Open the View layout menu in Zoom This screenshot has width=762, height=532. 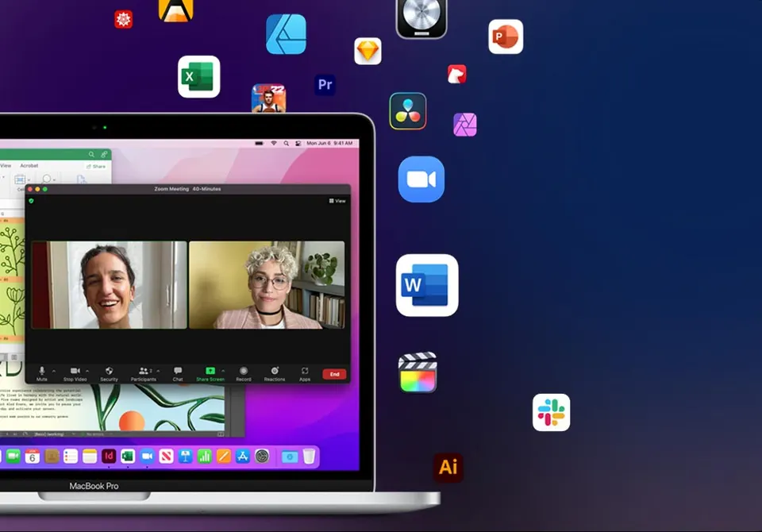[x=337, y=201]
